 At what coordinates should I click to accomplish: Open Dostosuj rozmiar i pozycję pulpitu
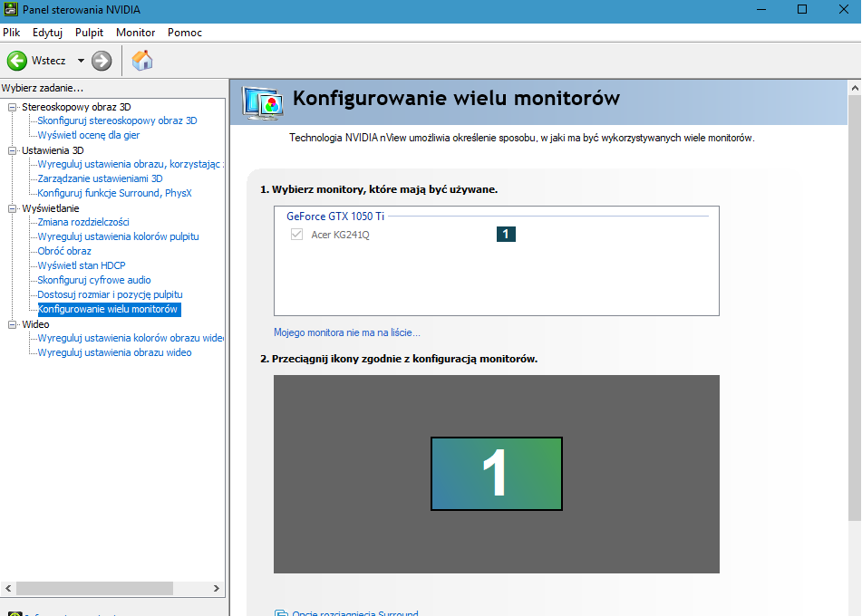click(x=110, y=294)
